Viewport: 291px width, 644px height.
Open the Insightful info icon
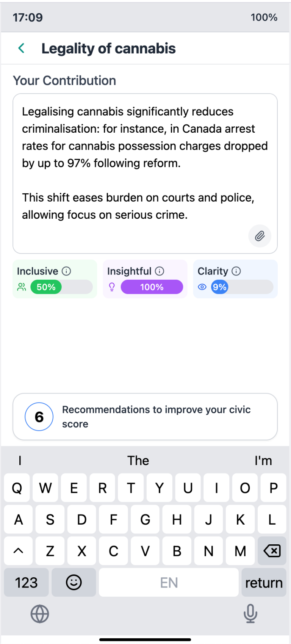click(x=160, y=271)
